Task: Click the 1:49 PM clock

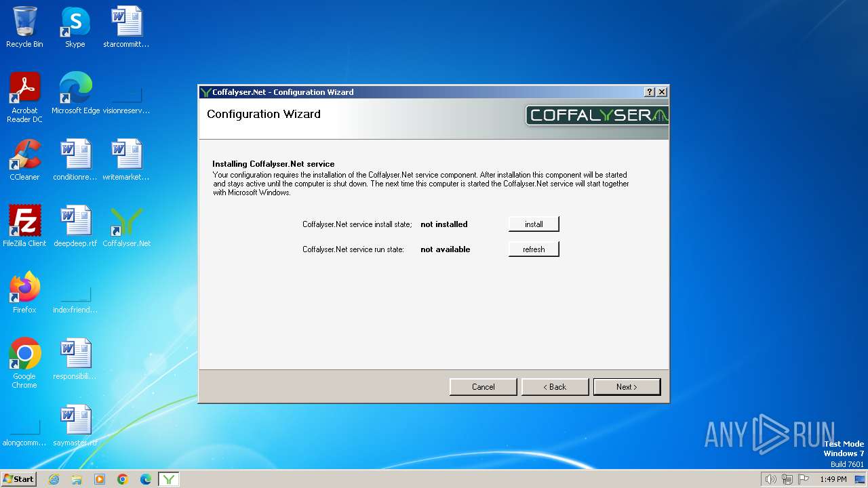Action: coord(833,479)
